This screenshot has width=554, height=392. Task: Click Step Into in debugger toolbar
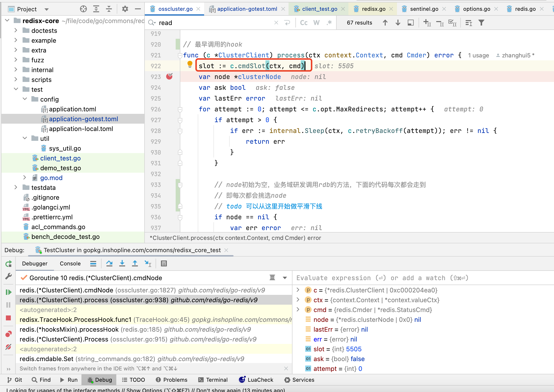(x=122, y=263)
